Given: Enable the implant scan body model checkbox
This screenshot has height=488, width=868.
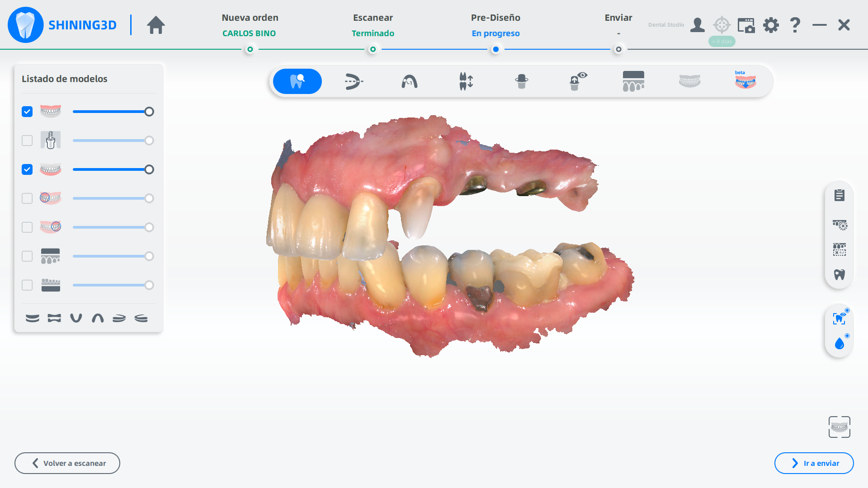Looking at the screenshot, I should point(27,141).
